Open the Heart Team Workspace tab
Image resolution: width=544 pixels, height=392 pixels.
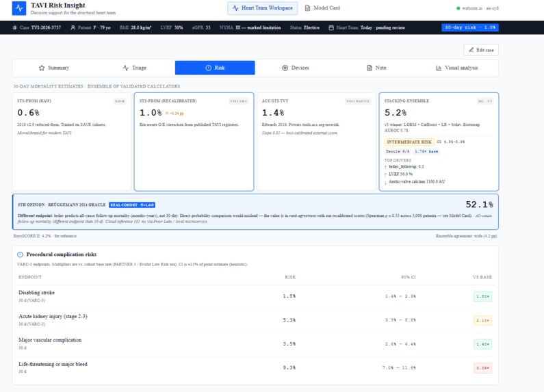262,8
